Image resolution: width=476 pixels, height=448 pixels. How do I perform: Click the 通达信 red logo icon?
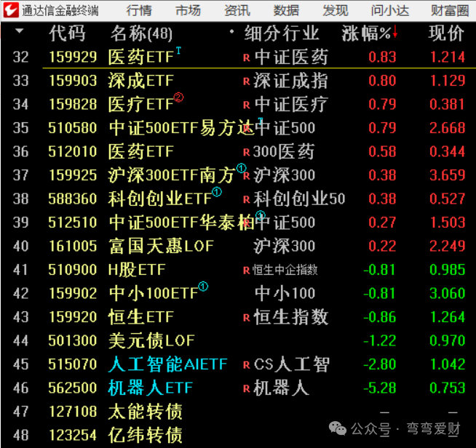(x=9, y=10)
